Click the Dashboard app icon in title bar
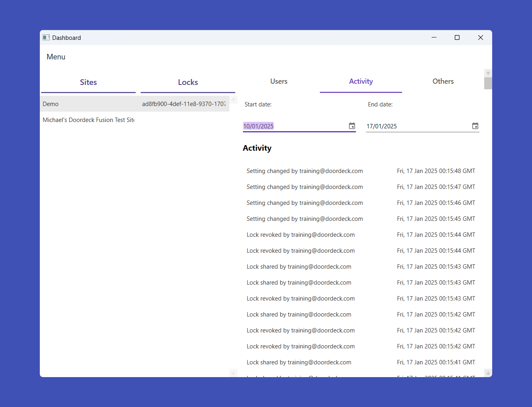 pos(46,37)
